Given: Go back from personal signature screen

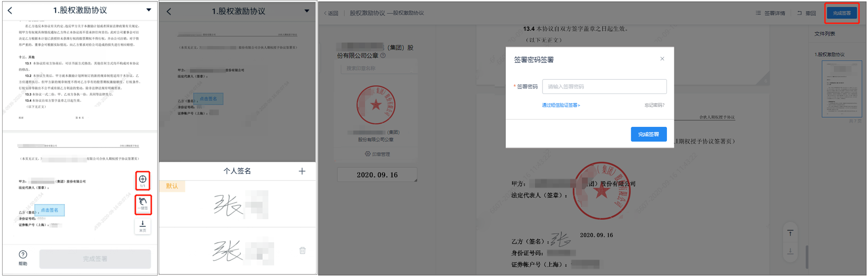Looking at the screenshot, I should click(169, 12).
